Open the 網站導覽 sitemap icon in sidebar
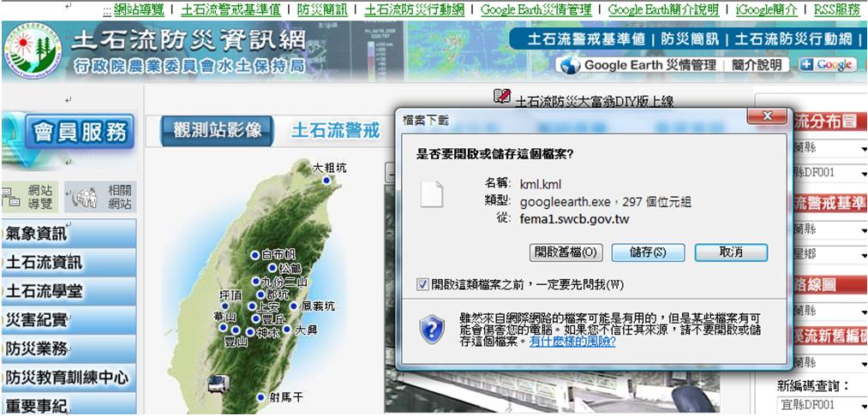This screenshot has height=416, width=868. tap(31, 197)
